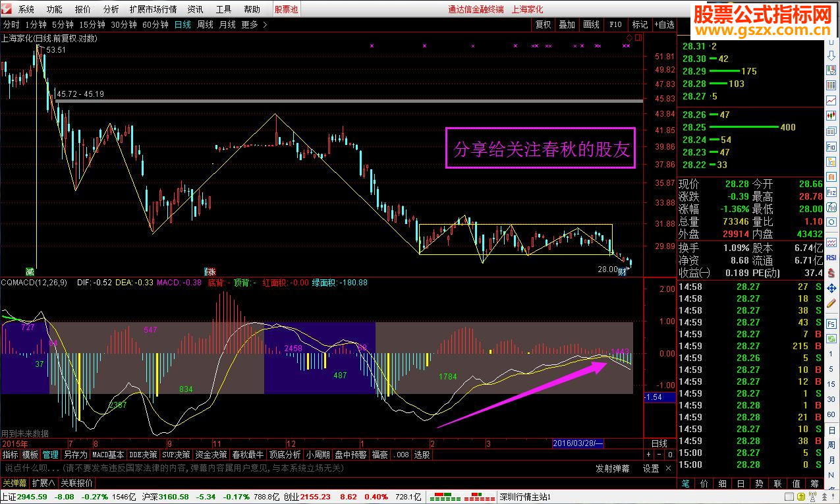840x504 pixels.
Task: Select the pencil drawing tool icon
Action: click(x=831, y=304)
